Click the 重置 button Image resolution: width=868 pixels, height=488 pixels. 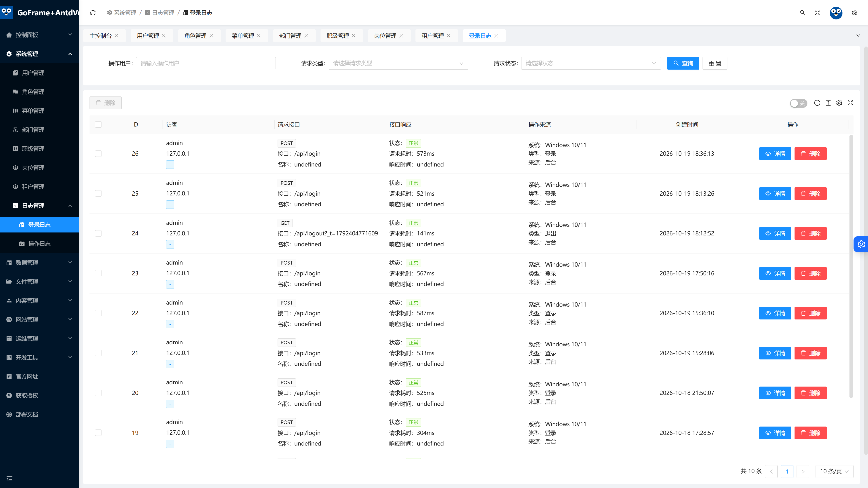point(715,63)
